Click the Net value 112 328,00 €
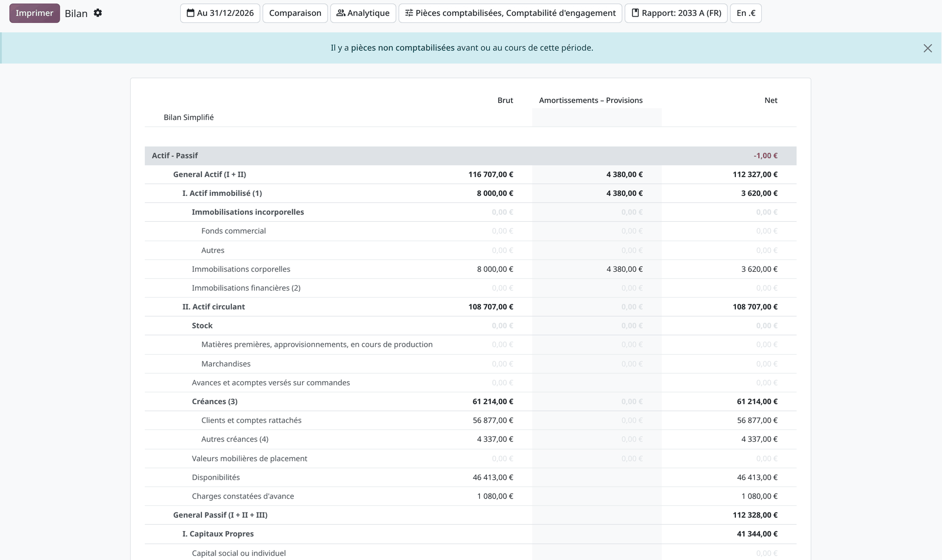The width and height of the screenshot is (942, 560). (755, 515)
